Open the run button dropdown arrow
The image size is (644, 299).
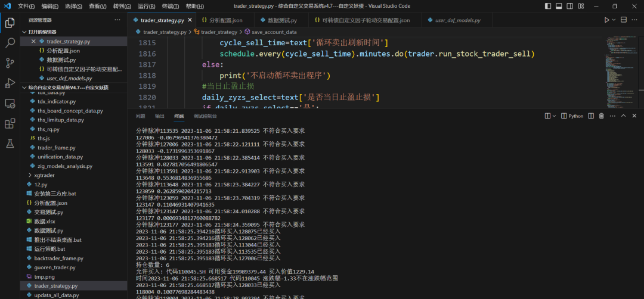click(614, 20)
